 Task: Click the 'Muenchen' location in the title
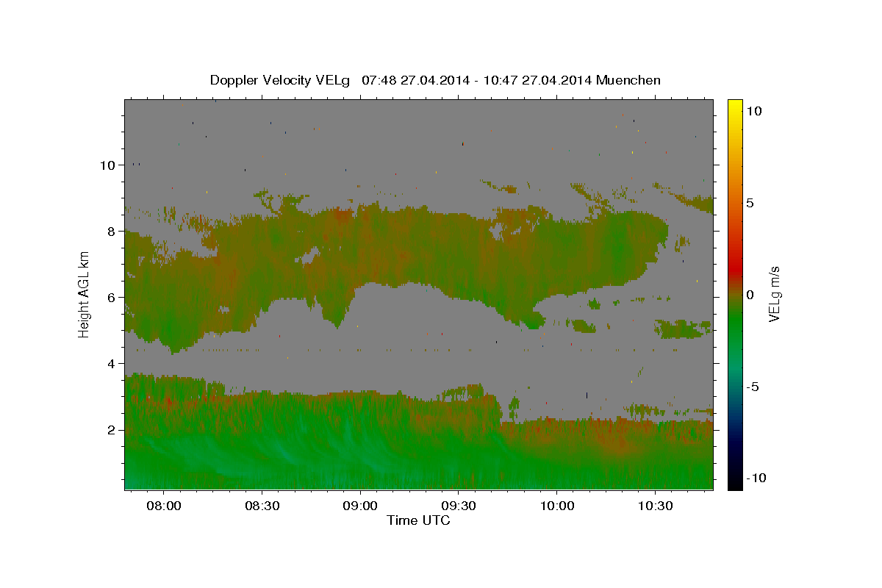pyautogui.click(x=628, y=80)
